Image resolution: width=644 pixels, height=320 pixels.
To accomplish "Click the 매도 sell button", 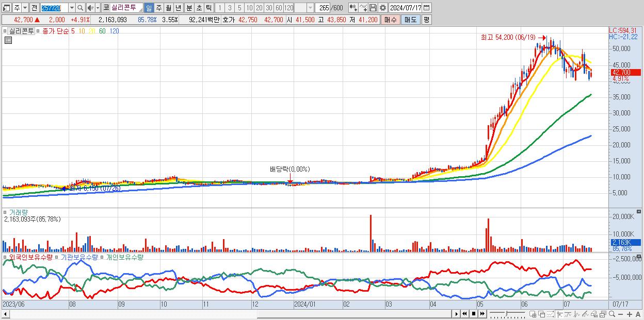I will (x=410, y=20).
